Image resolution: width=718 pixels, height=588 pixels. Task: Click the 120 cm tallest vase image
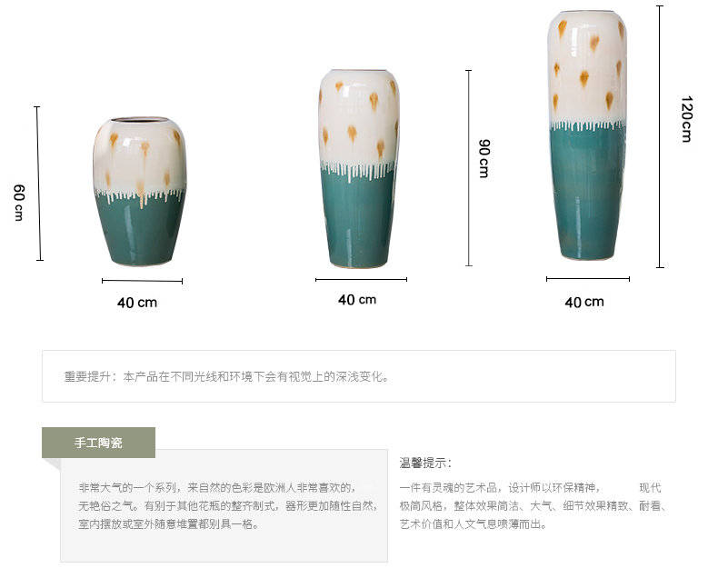(587, 135)
